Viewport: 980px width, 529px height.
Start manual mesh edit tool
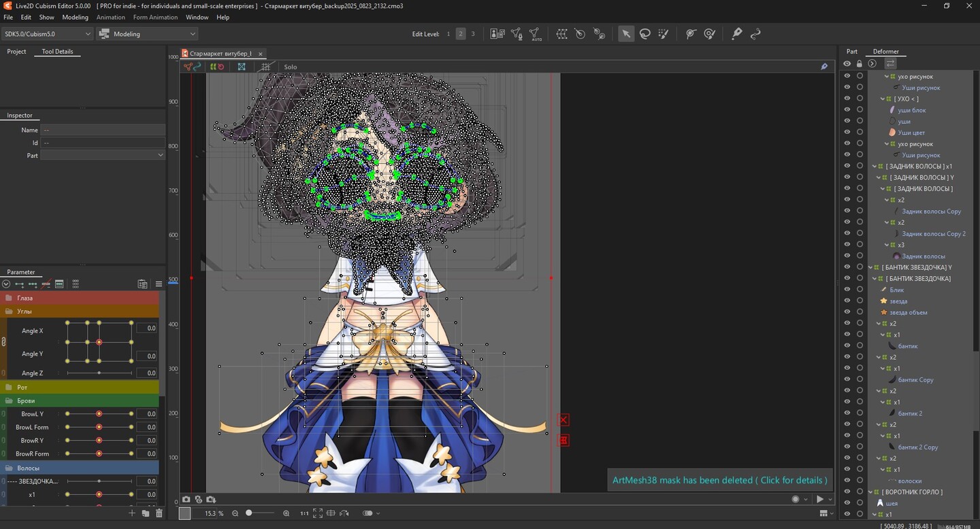tap(517, 33)
